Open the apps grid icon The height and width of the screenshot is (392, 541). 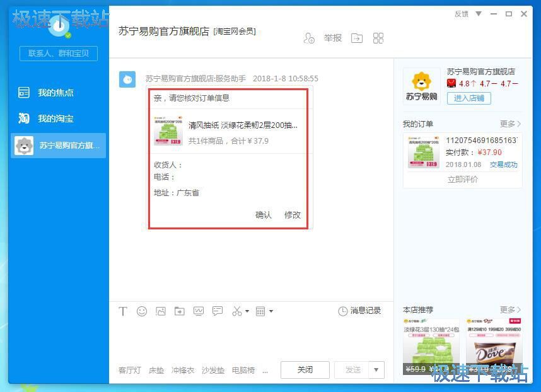pos(378,38)
